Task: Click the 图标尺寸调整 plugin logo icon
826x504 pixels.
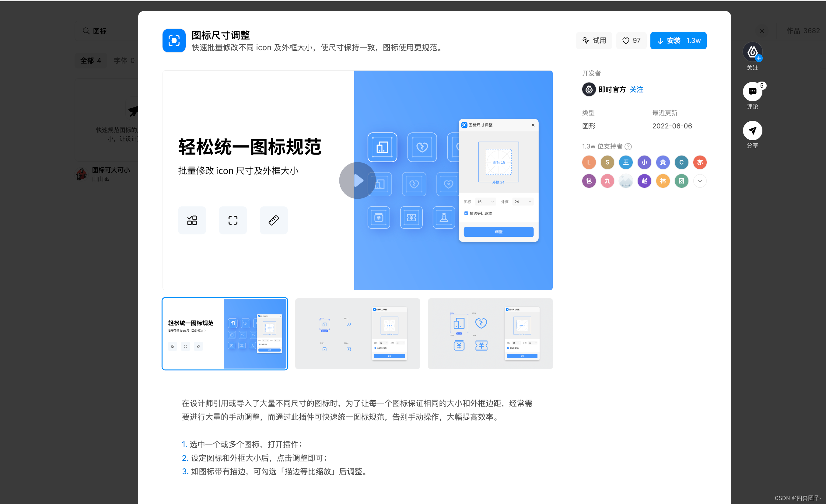Action: coord(174,40)
